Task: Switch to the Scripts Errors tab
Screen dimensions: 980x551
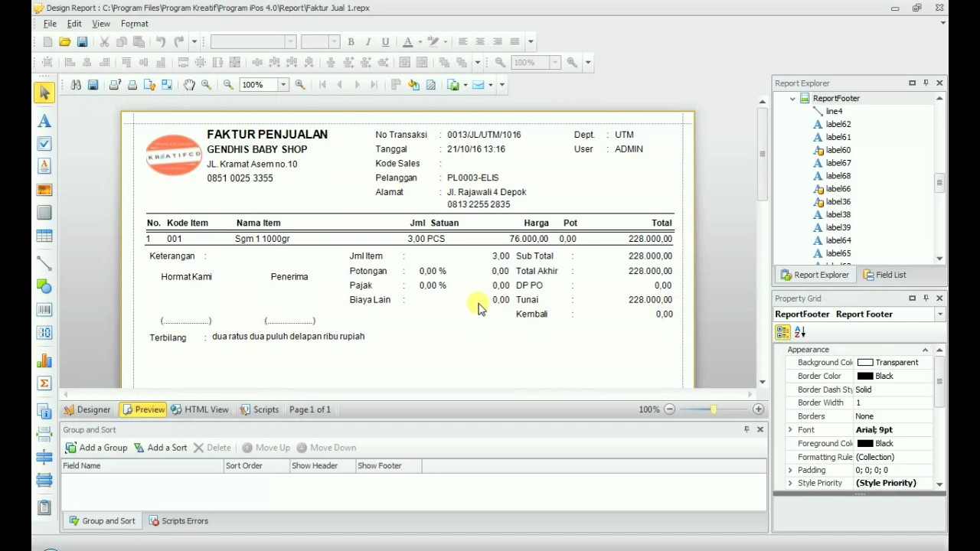Action: [178, 521]
